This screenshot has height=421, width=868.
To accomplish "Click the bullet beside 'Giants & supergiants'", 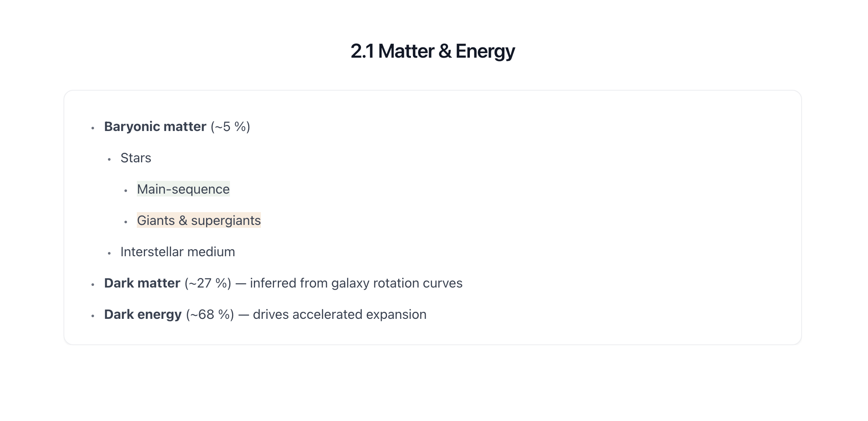I will 126,222.
